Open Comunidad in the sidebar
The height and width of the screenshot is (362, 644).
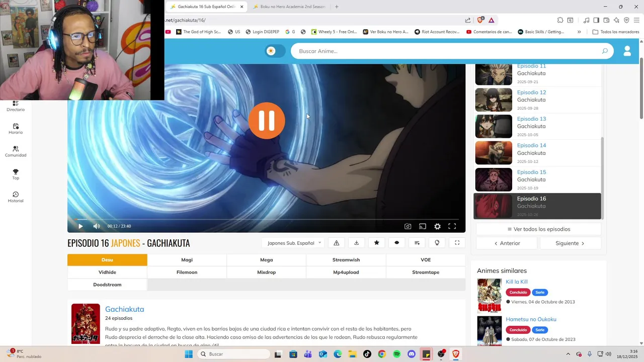click(16, 152)
